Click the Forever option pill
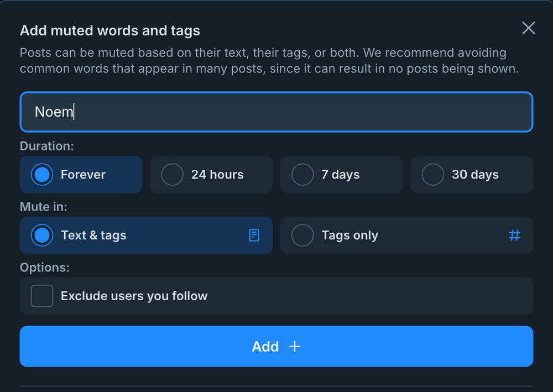This screenshot has width=553, height=392. tap(81, 174)
